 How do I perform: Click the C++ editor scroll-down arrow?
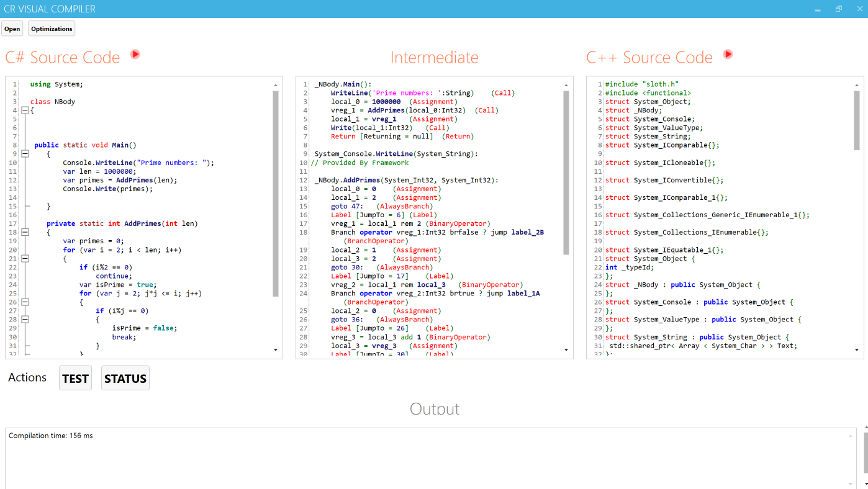click(857, 350)
